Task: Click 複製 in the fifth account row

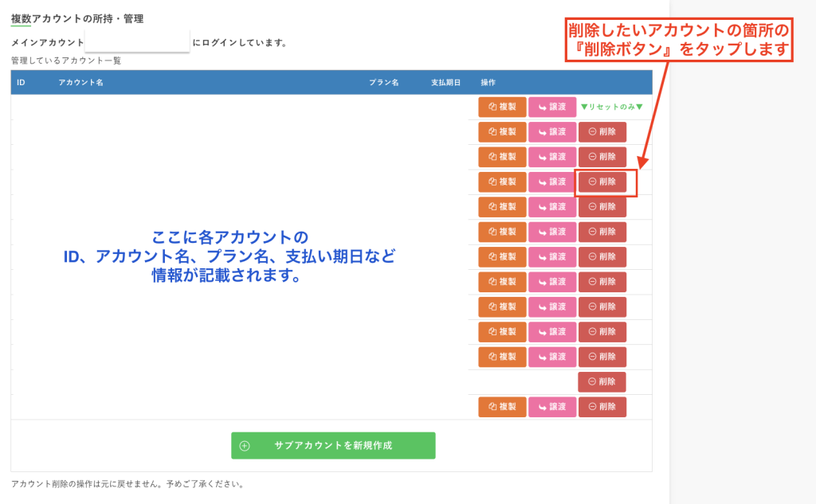Action: (x=502, y=207)
